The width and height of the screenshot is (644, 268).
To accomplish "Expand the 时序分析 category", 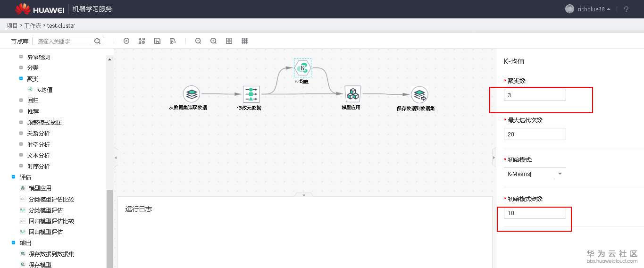I will click(21, 166).
